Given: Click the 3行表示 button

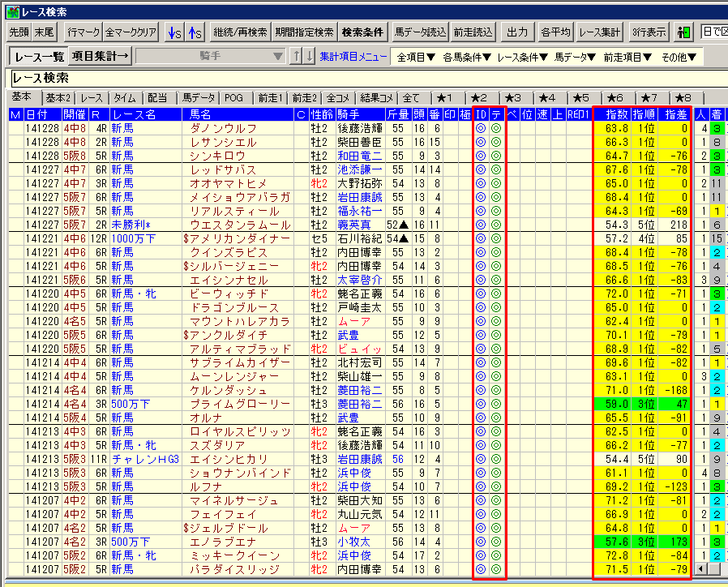Looking at the screenshot, I should pos(649,32).
